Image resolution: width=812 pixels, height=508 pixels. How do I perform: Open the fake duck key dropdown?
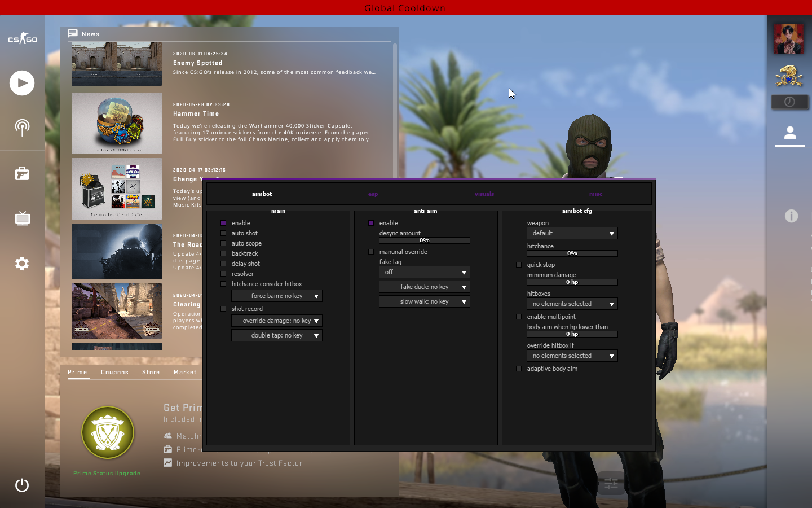pos(425,287)
